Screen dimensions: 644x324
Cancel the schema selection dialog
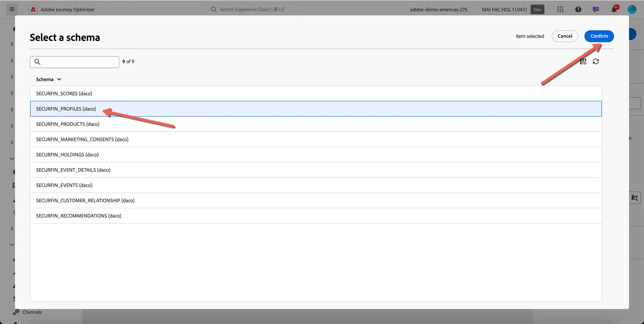click(565, 36)
